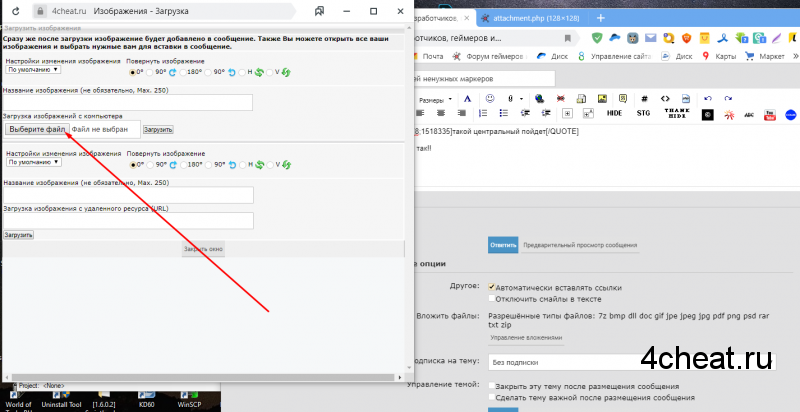Show more bookmarks with » chevron

pyautogui.click(x=795, y=56)
